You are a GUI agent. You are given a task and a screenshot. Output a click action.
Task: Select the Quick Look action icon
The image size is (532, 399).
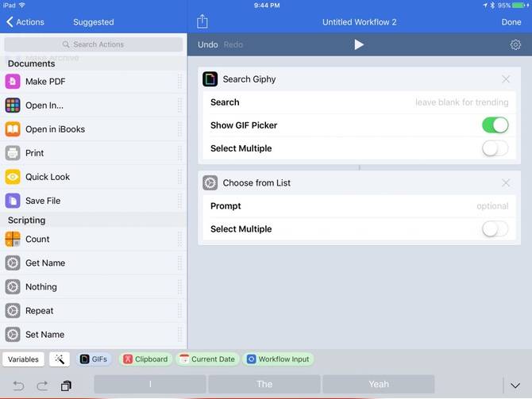pyautogui.click(x=13, y=177)
